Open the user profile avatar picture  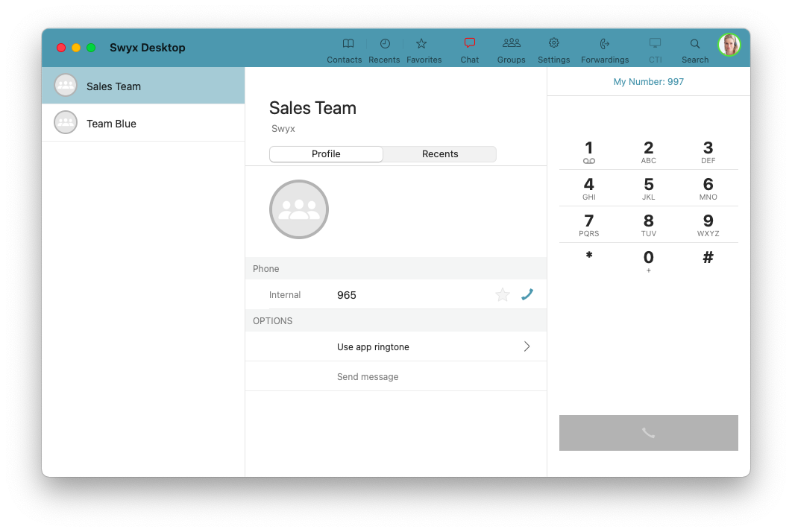(729, 45)
